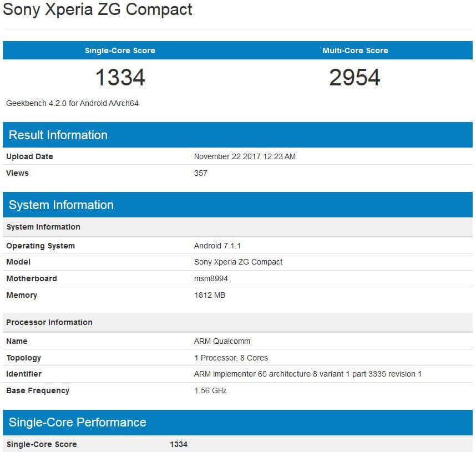Select the Views label

(x=17, y=173)
